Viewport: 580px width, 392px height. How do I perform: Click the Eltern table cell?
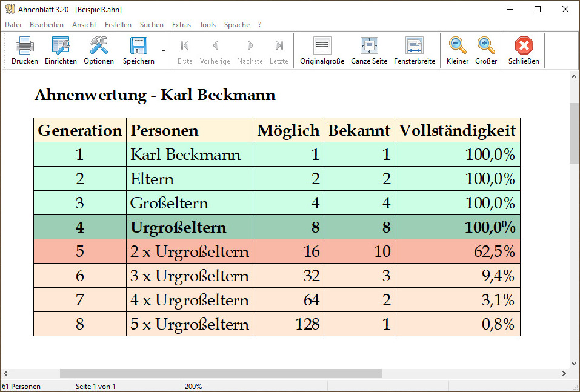point(190,179)
